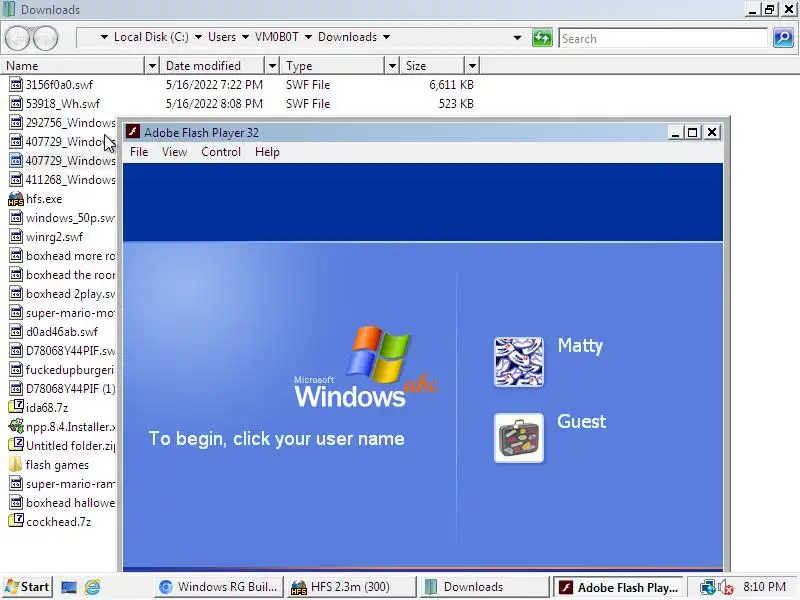Image resolution: width=800 pixels, height=600 pixels.
Task: Select the ida68.7z archive icon
Action: pyautogui.click(x=16, y=407)
